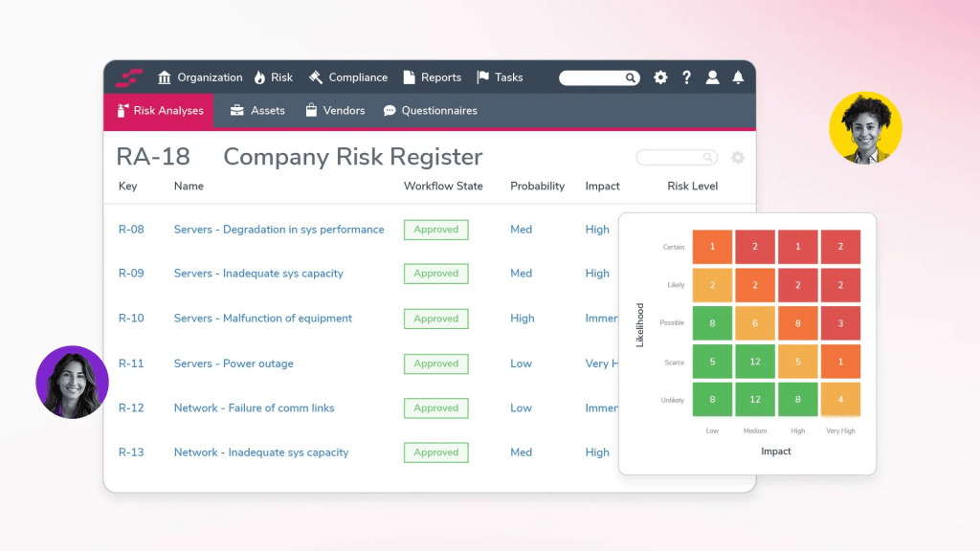980x551 pixels.
Task: Click the register search input field
Action: click(x=670, y=158)
